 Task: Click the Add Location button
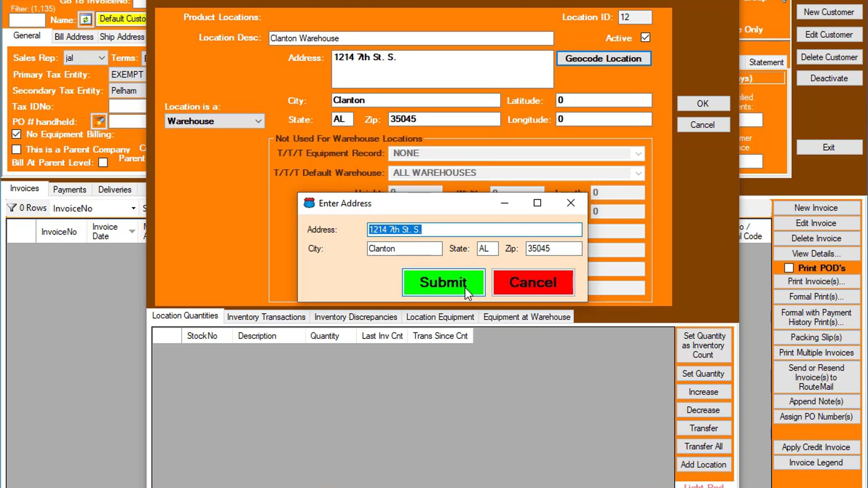pyautogui.click(x=703, y=465)
